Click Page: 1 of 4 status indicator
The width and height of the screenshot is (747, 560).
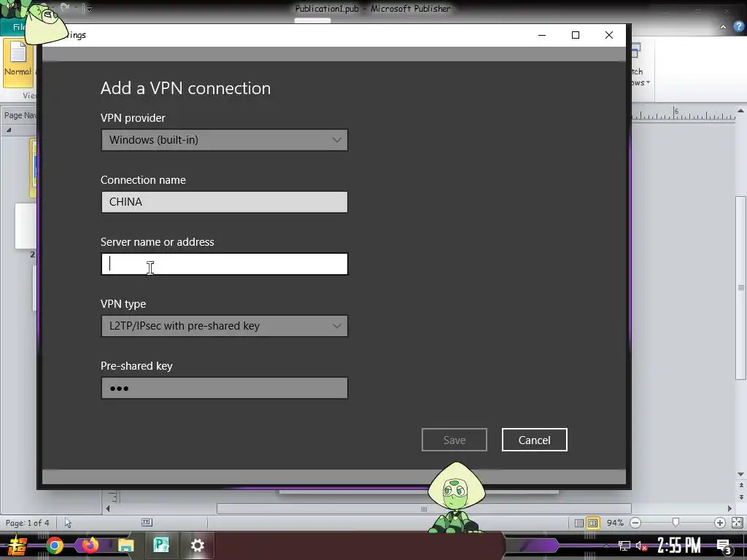point(27,523)
